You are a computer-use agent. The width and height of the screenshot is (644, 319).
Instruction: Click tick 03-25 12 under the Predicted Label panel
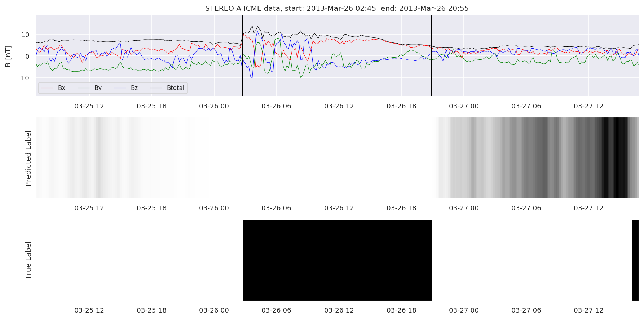coord(89,208)
